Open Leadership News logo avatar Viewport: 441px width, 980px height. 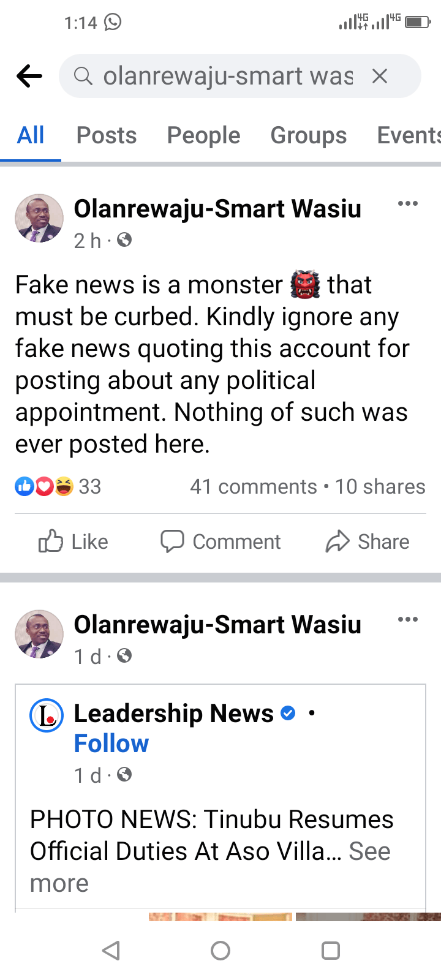tap(47, 715)
